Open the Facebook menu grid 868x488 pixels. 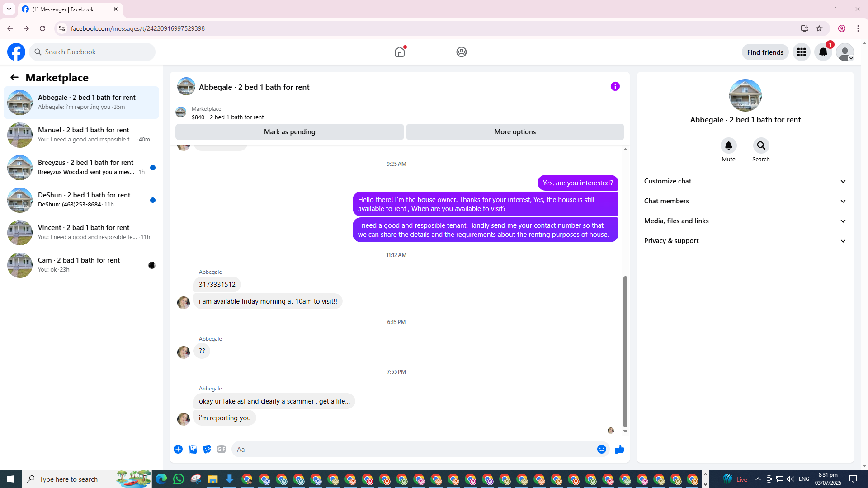[x=801, y=52]
